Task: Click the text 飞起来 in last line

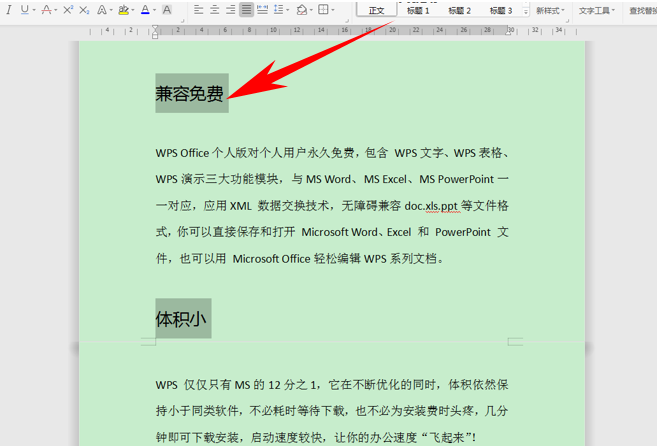Action: 447,438
